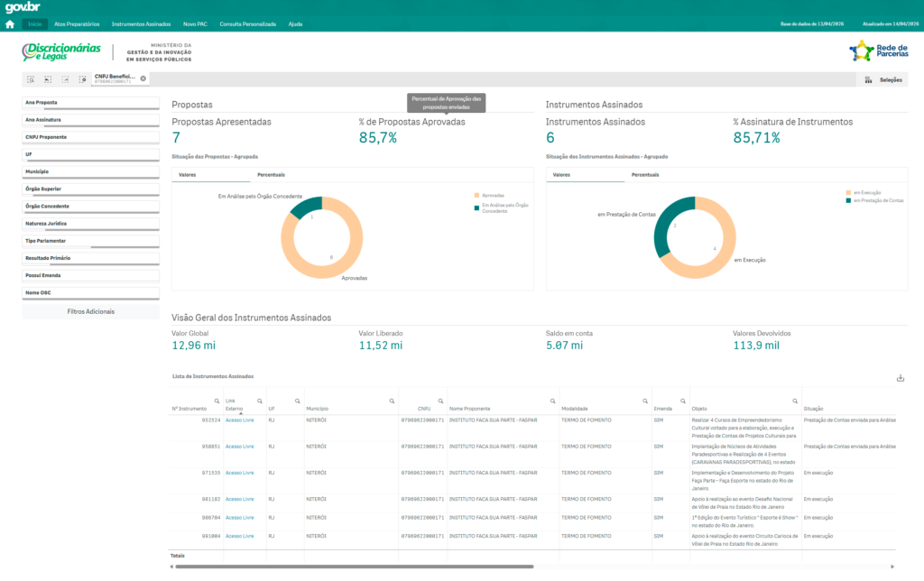The image size is (924, 581).
Task: Select Valores tab in Instrumentos Assinados chart
Action: [x=560, y=174]
